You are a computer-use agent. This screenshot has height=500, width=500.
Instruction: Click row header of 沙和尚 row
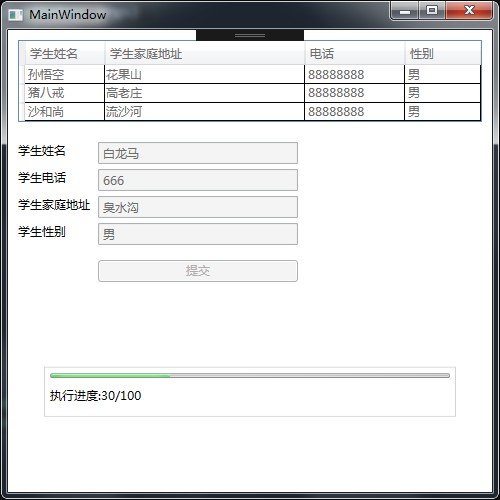coord(22,112)
